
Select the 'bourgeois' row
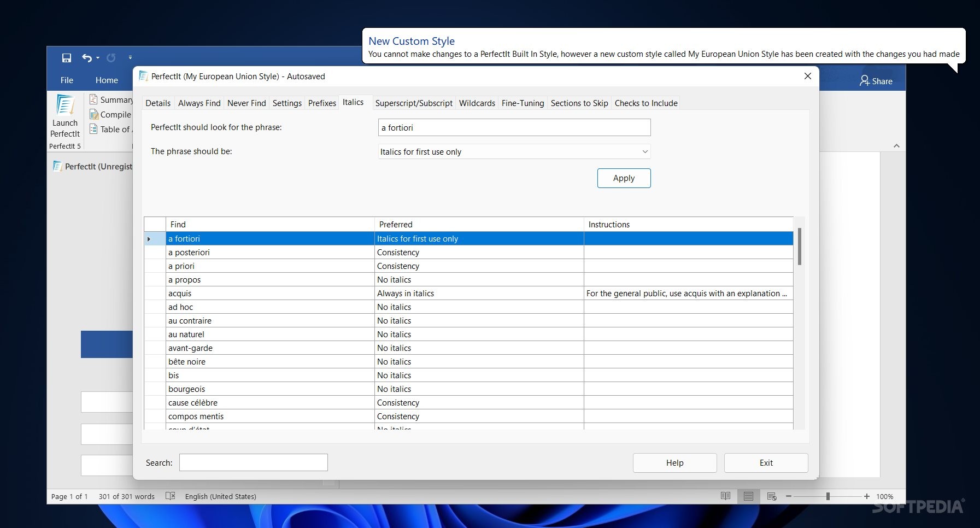click(x=469, y=389)
